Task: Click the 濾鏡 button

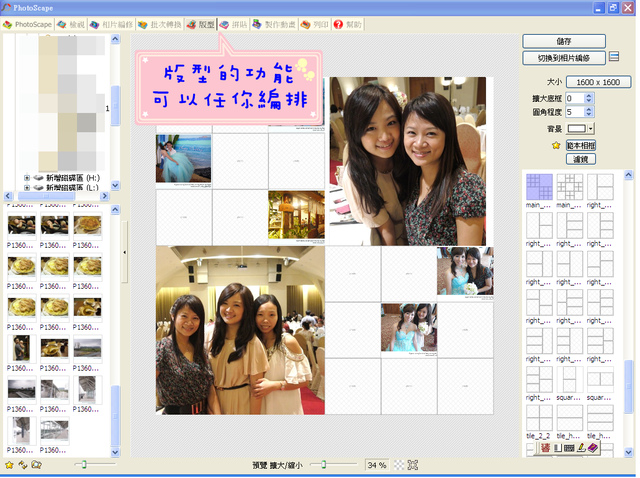Action: tap(580, 159)
